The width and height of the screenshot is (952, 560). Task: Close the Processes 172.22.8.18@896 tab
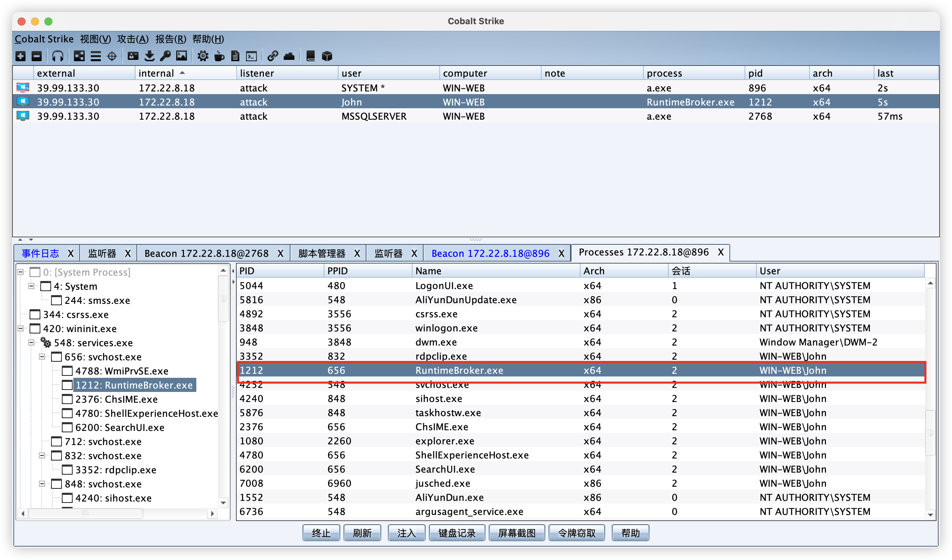point(721,252)
